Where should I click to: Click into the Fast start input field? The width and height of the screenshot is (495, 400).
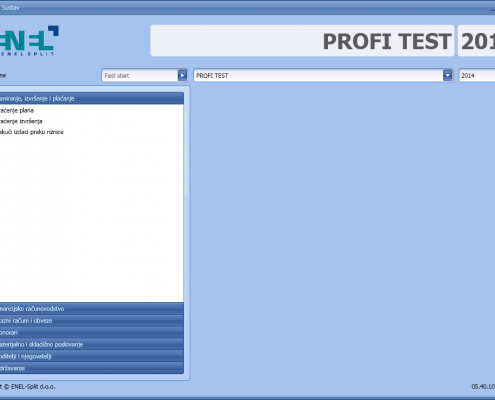click(140, 76)
